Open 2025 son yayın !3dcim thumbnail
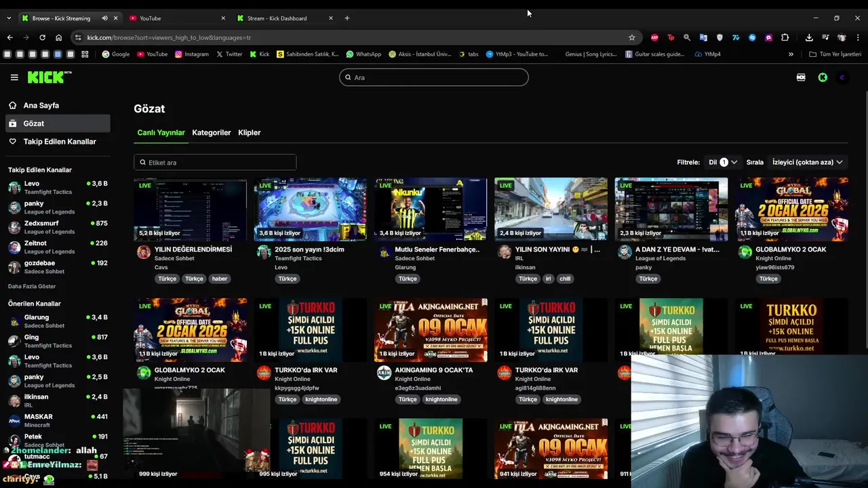Viewport: 868px width, 488px height. coord(311,209)
